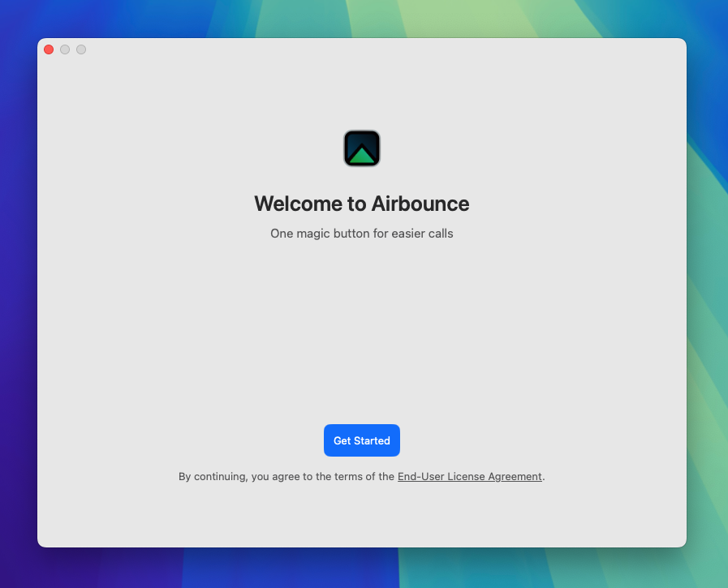Click the period after the License Agreement link
The image size is (728, 588).
click(x=544, y=478)
